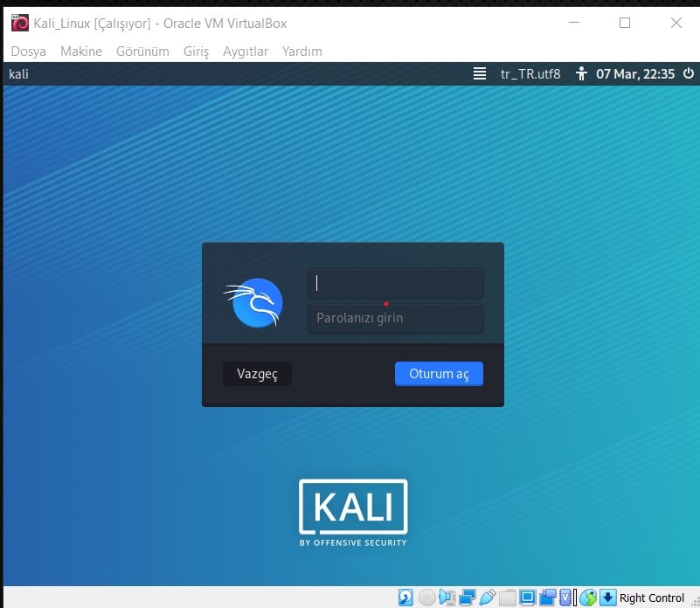Click the optical drive status icon
This screenshot has height=608, width=700.
coord(426,597)
